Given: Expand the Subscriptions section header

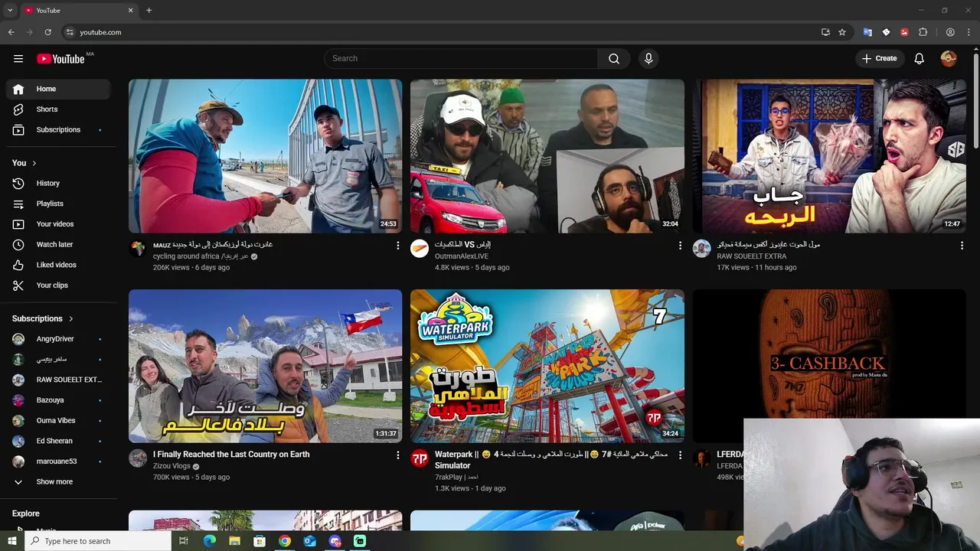Looking at the screenshot, I should 43,318.
